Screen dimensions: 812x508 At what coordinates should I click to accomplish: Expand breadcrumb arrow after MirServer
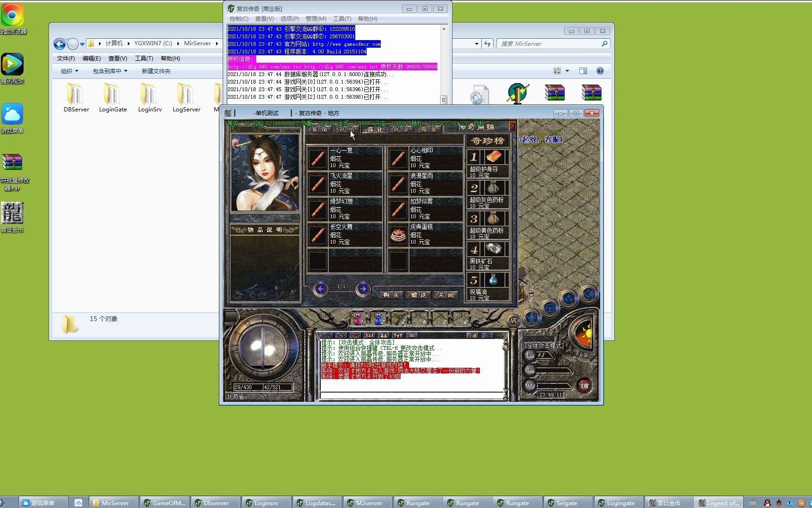[217, 43]
